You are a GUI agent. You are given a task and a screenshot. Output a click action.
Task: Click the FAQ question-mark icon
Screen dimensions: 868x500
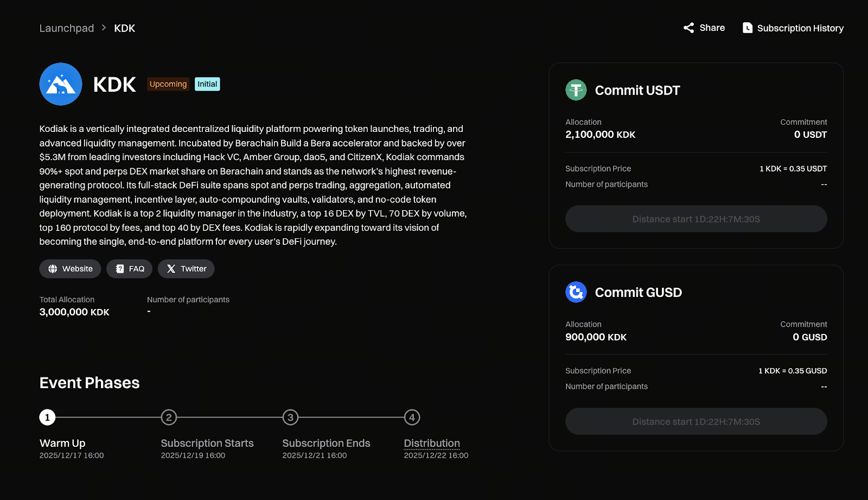120,269
